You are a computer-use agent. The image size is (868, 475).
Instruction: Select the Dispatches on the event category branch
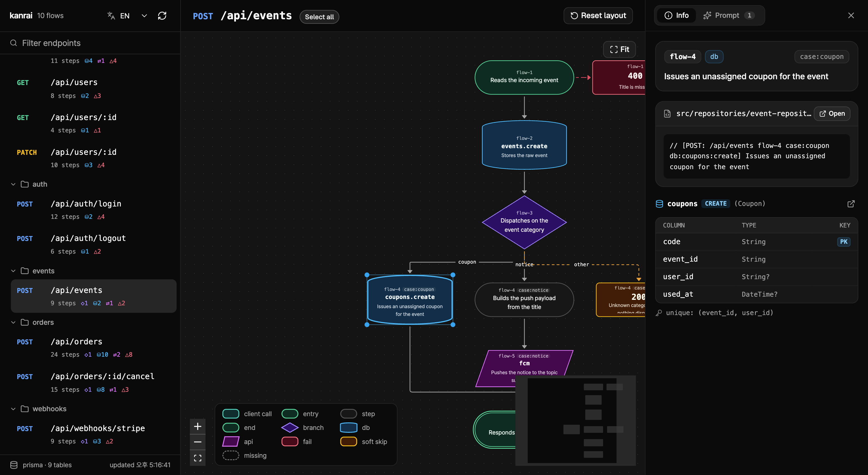coord(524,223)
